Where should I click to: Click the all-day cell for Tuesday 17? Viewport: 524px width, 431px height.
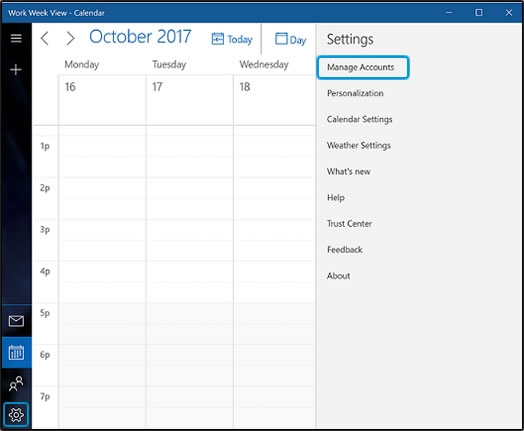(x=190, y=100)
